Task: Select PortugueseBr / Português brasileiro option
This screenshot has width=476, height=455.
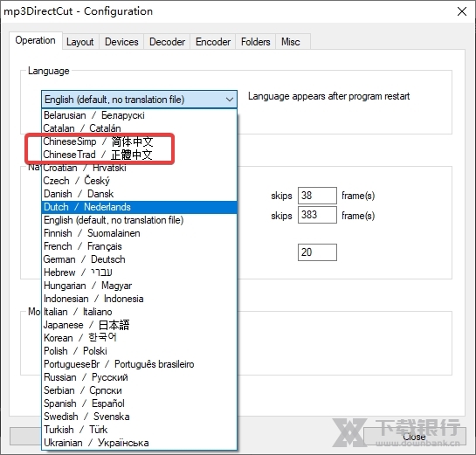Action: [x=139, y=364]
